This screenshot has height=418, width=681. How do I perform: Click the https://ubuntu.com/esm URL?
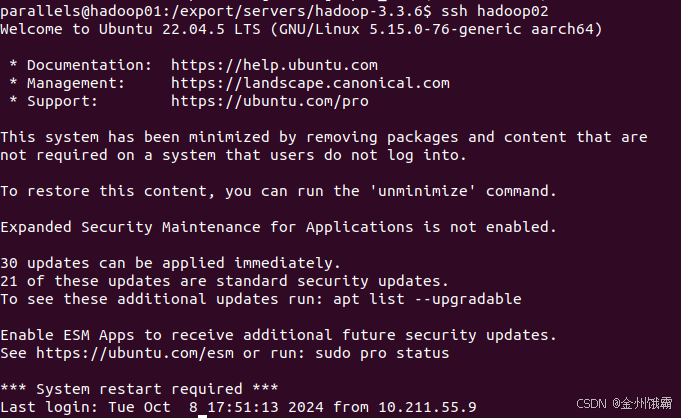[x=135, y=353]
